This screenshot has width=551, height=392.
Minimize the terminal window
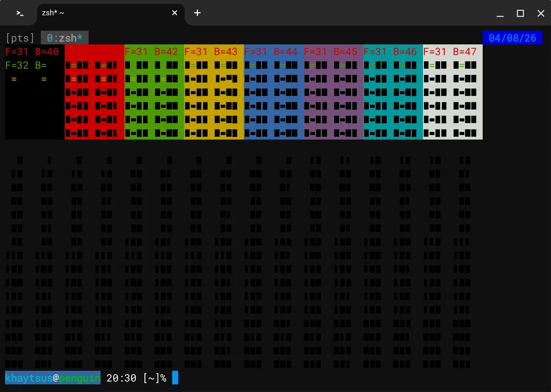tap(500, 13)
